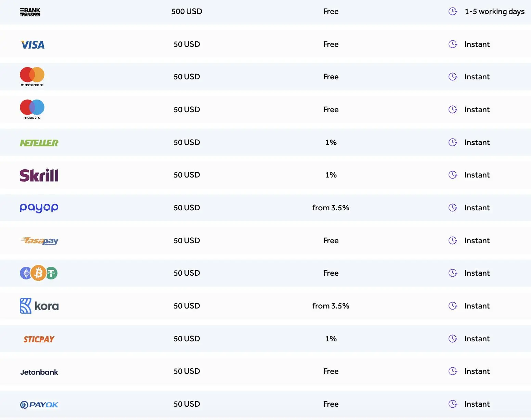The height and width of the screenshot is (420, 531).
Task: Click clock icon in Neteller row
Action: pos(453,142)
